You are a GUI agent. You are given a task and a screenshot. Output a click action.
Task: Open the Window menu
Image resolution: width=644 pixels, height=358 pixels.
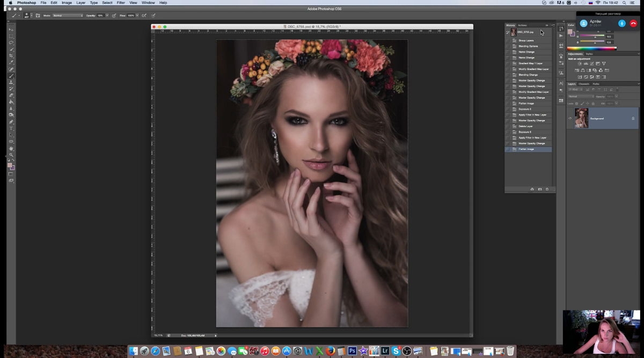click(x=148, y=3)
